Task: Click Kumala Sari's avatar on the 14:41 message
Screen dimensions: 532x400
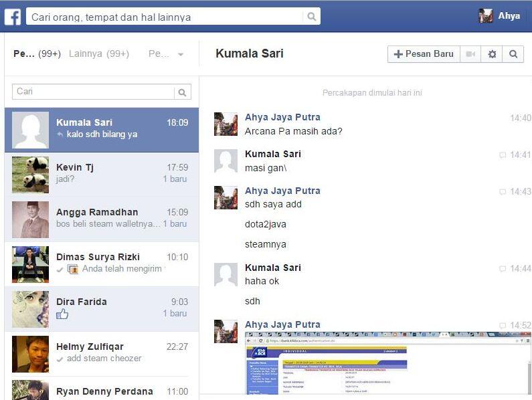Action: [x=226, y=161]
